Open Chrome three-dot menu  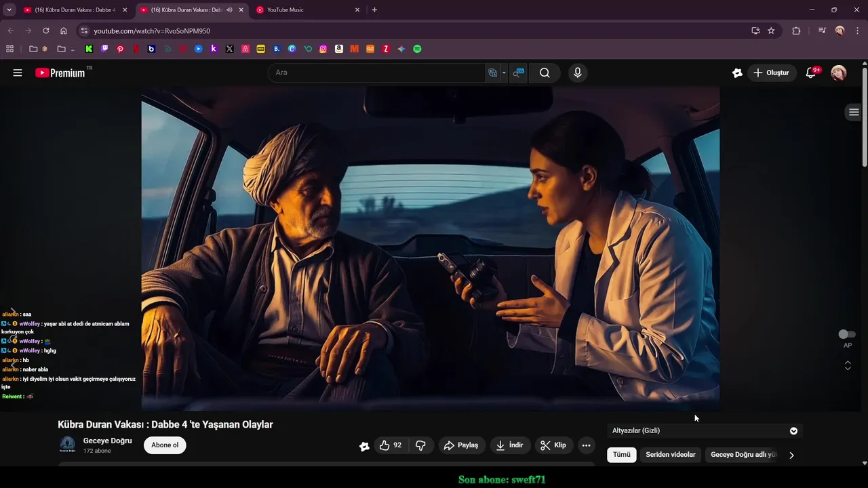(857, 30)
